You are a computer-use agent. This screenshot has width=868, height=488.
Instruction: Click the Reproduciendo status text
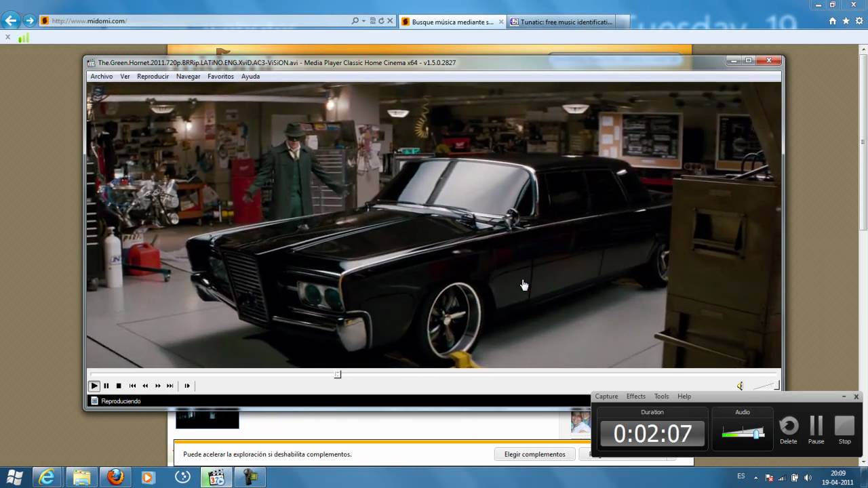(121, 401)
